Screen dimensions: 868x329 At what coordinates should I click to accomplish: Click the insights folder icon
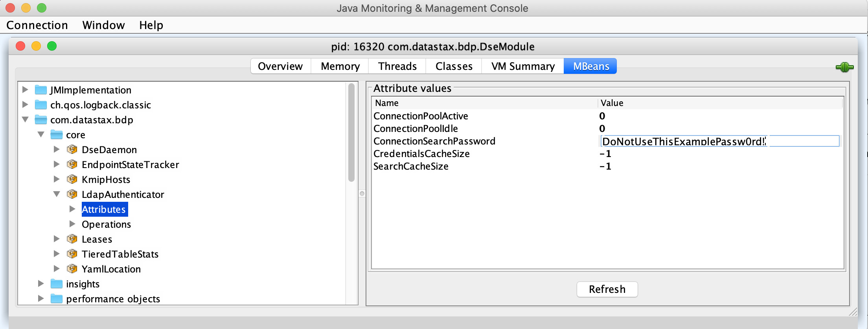coord(57,284)
